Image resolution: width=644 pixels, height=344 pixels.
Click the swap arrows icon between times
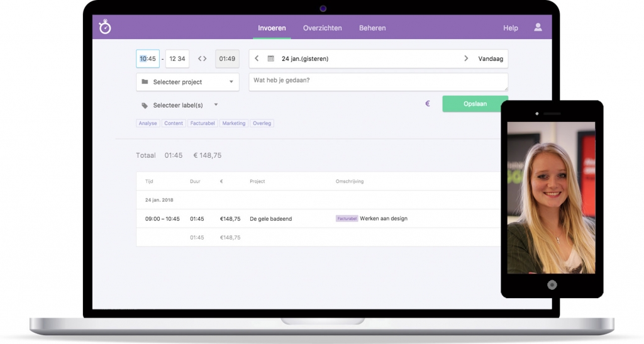tap(202, 58)
